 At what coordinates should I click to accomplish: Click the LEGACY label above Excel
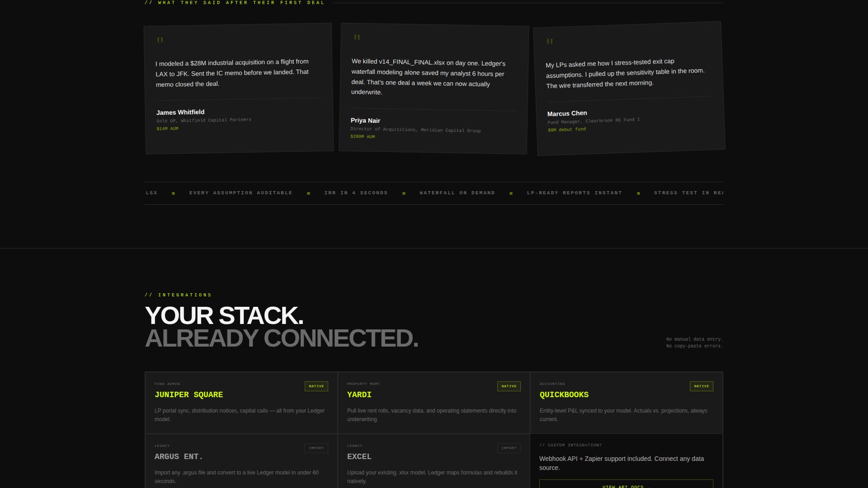click(x=354, y=446)
